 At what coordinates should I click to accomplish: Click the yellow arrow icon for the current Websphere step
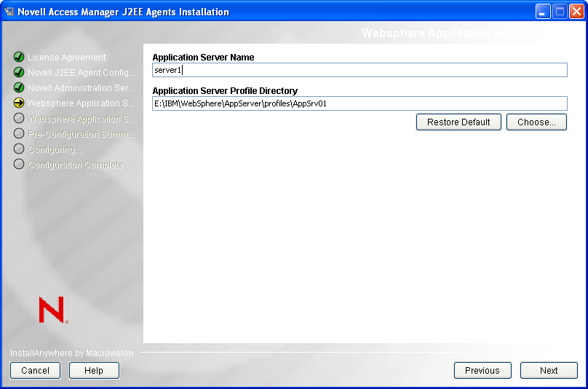pyautogui.click(x=19, y=103)
